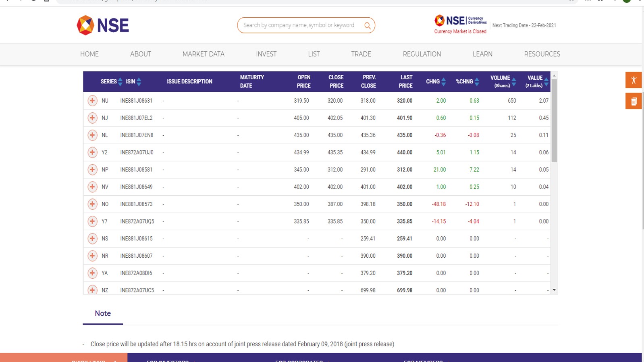This screenshot has height=362, width=644.
Task: Expand the NS series row
Action: tap(92, 239)
